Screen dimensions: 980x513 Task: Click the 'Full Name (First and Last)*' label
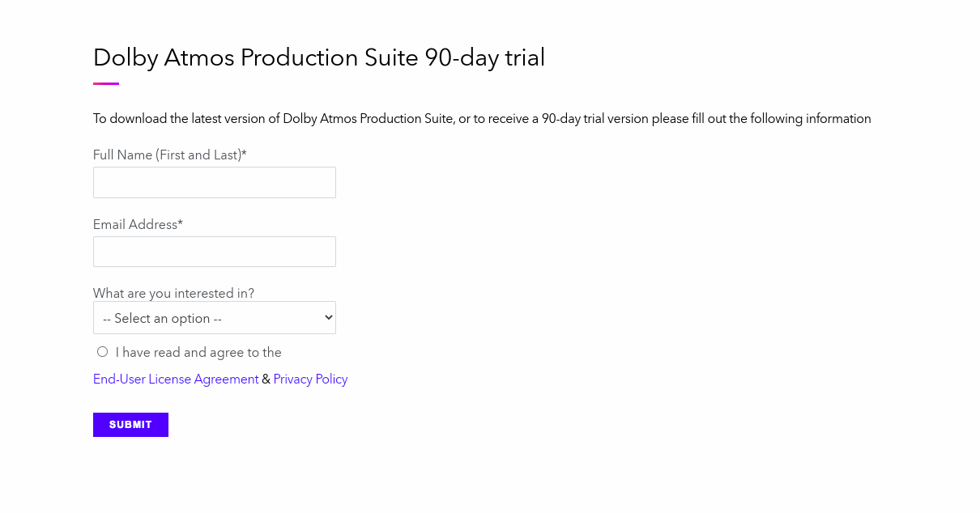pyautogui.click(x=170, y=155)
